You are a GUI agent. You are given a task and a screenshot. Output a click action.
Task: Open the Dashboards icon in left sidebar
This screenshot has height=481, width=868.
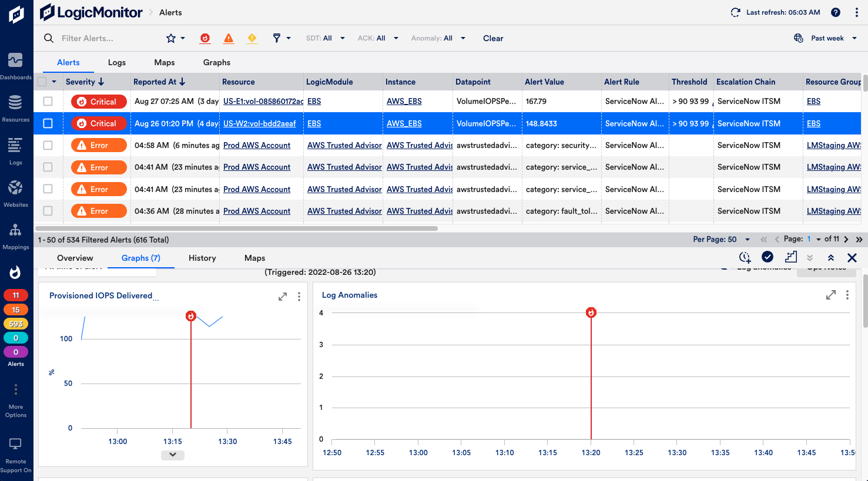click(x=16, y=60)
